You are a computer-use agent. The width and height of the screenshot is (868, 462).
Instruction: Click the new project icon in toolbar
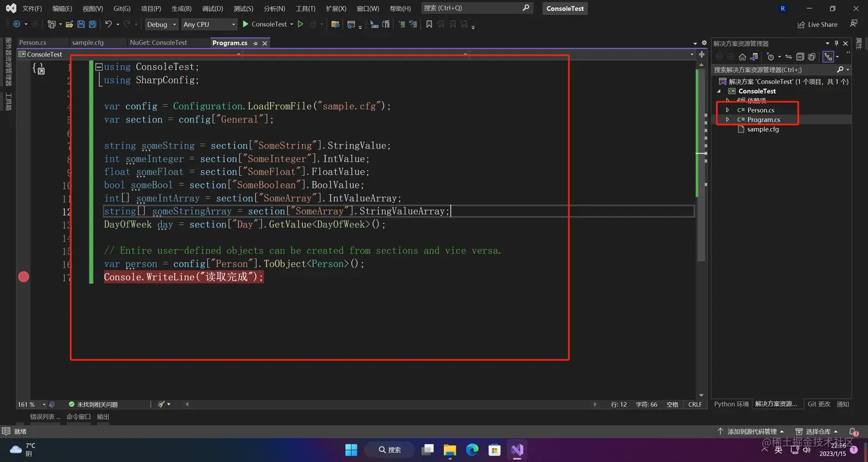(52, 24)
